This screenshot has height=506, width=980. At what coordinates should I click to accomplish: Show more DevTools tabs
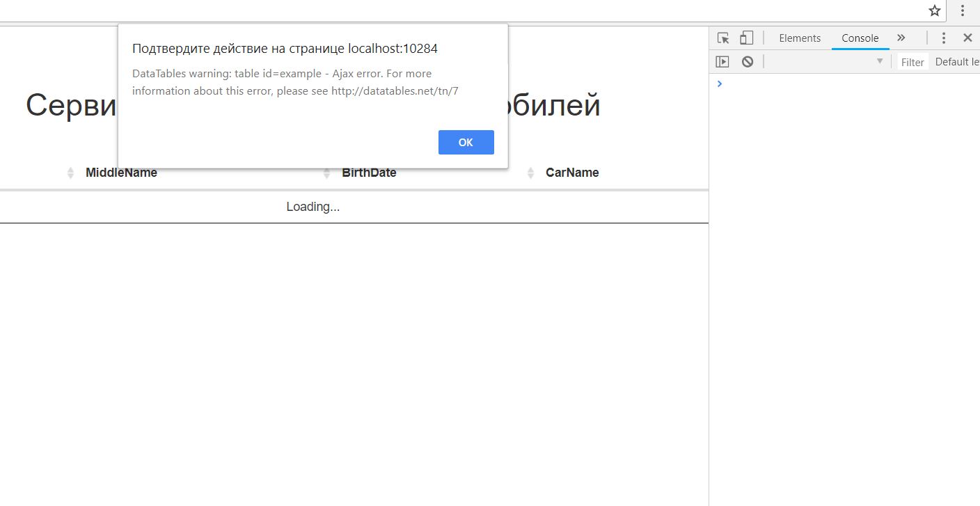tap(901, 38)
